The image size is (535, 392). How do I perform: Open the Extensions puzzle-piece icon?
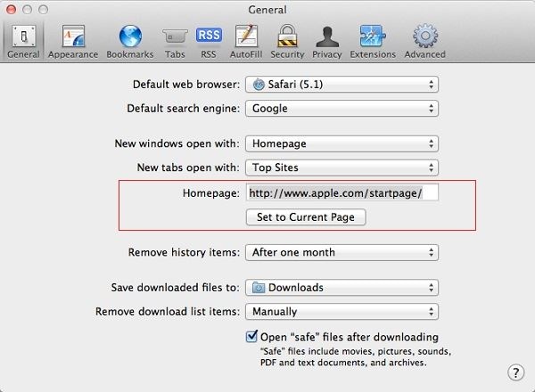pos(373,36)
